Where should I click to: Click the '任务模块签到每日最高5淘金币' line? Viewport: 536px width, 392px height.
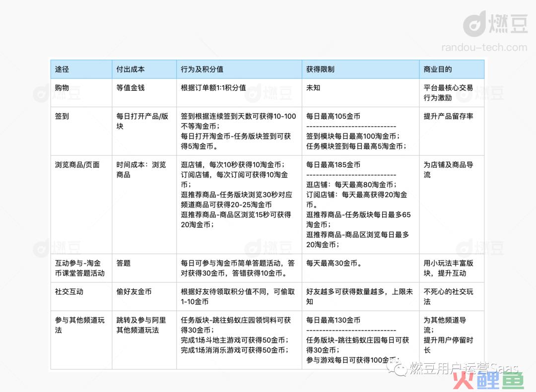(x=356, y=146)
